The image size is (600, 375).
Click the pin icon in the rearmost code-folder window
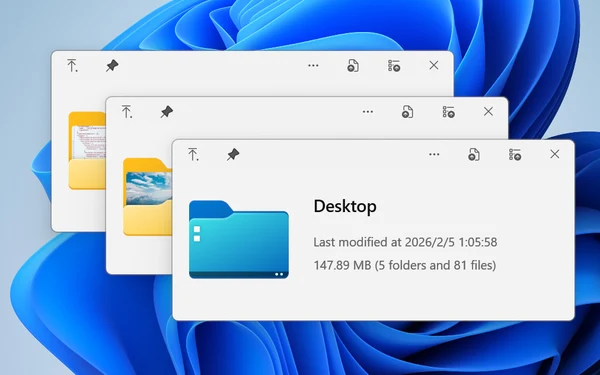[x=112, y=65]
